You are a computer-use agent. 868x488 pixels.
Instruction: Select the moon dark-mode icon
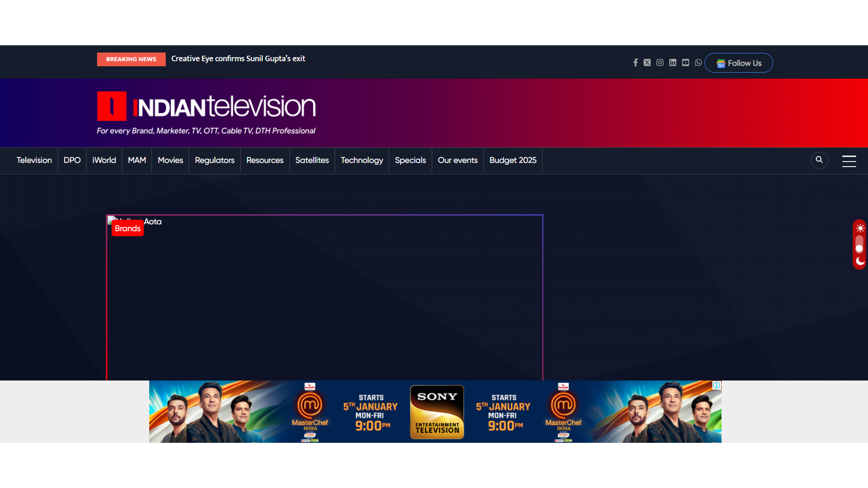[x=860, y=261]
